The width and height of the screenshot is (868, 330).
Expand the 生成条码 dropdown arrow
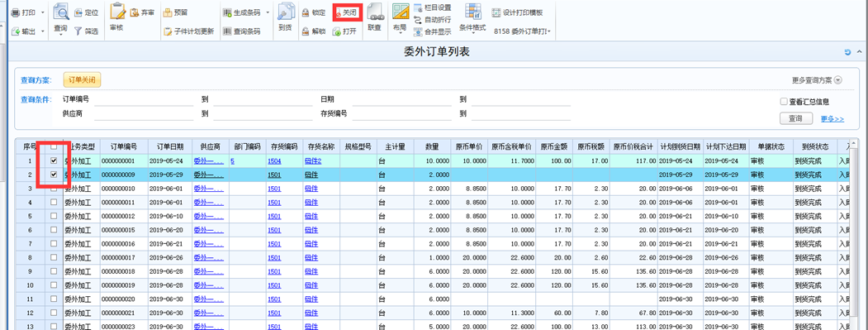point(268,12)
